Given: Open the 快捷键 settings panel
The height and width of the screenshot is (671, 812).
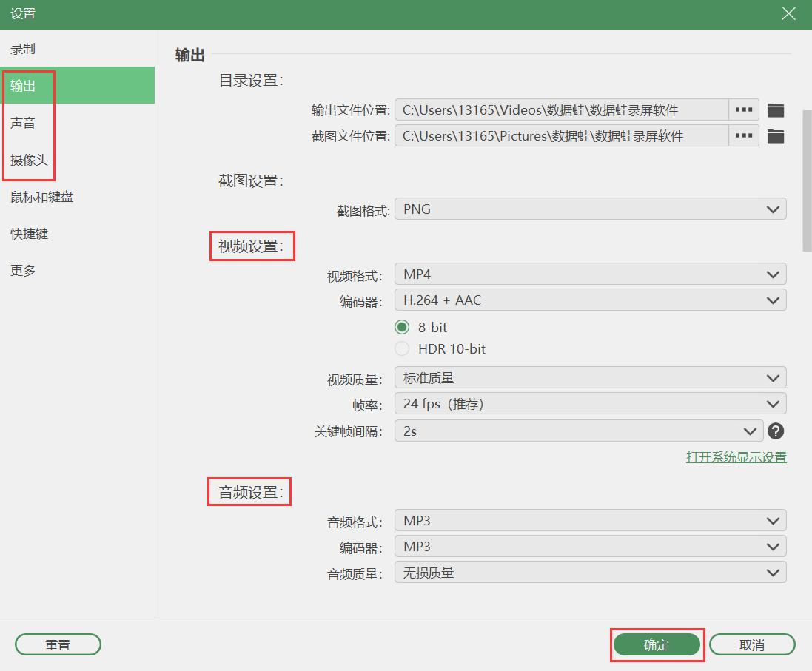Looking at the screenshot, I should (x=28, y=234).
